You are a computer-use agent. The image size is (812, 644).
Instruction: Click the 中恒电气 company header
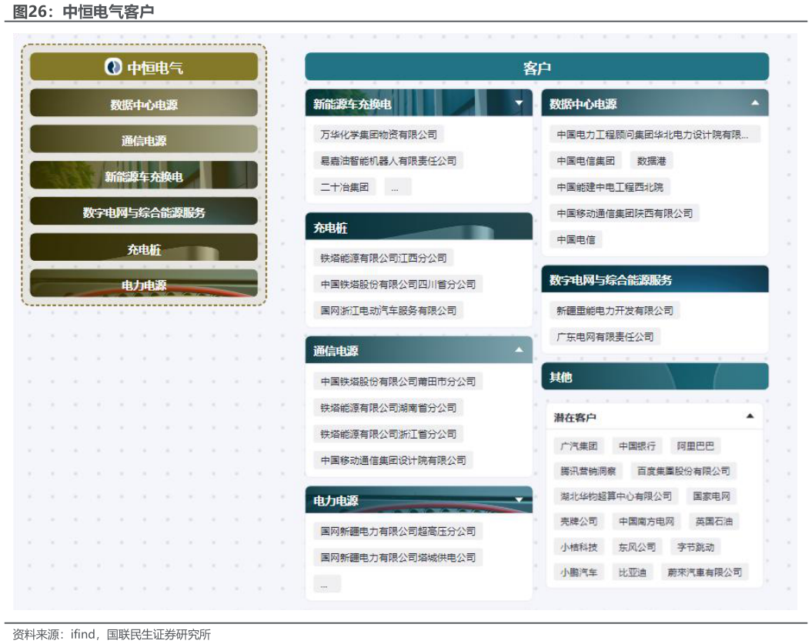[x=144, y=67]
